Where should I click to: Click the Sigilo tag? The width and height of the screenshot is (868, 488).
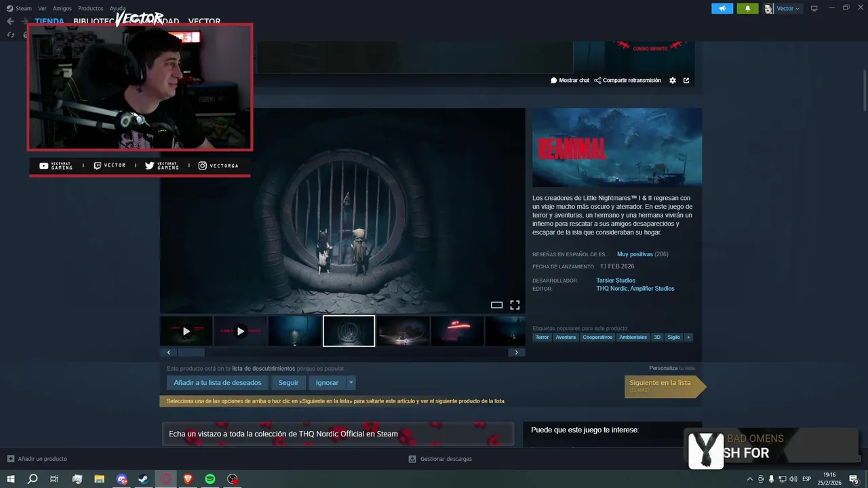(x=673, y=337)
